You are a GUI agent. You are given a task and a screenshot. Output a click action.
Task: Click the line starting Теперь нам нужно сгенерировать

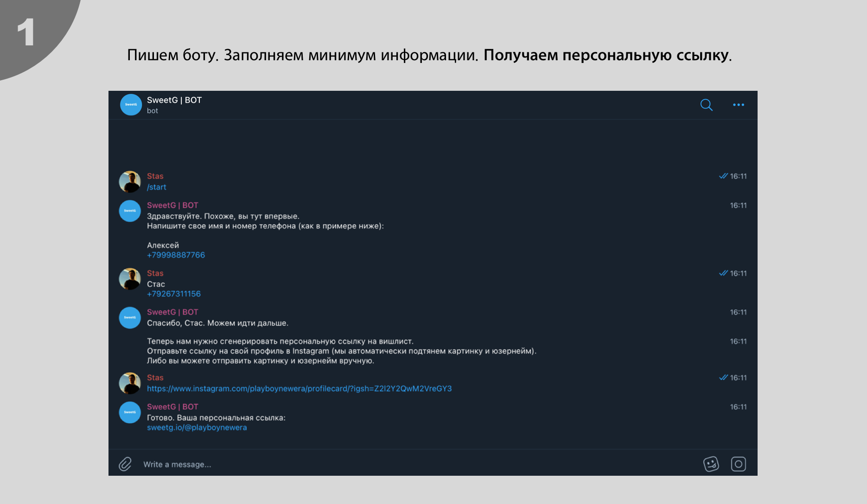[x=280, y=341]
